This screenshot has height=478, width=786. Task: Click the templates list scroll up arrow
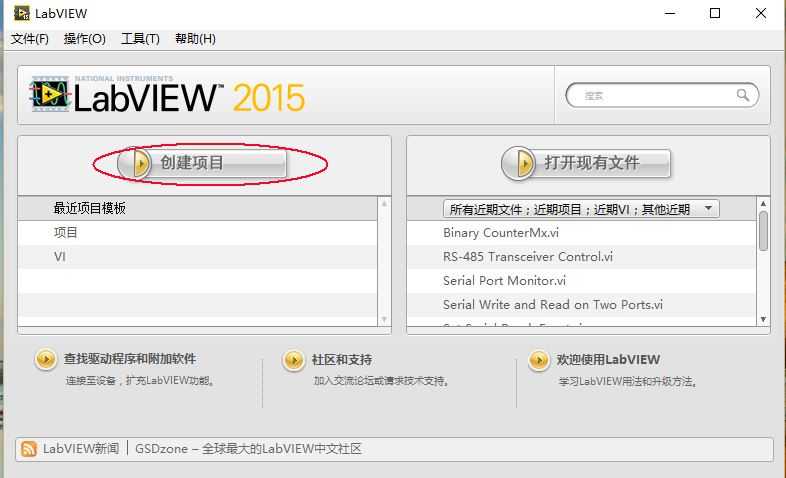[x=384, y=203]
